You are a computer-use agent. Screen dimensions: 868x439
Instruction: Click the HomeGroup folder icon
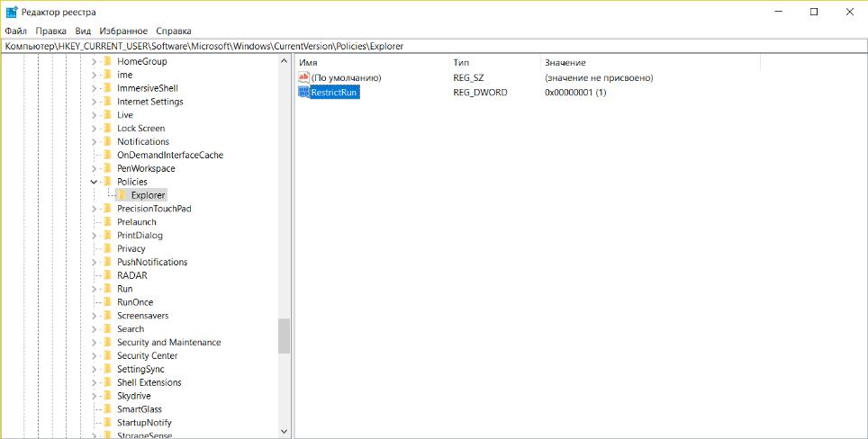click(x=107, y=61)
